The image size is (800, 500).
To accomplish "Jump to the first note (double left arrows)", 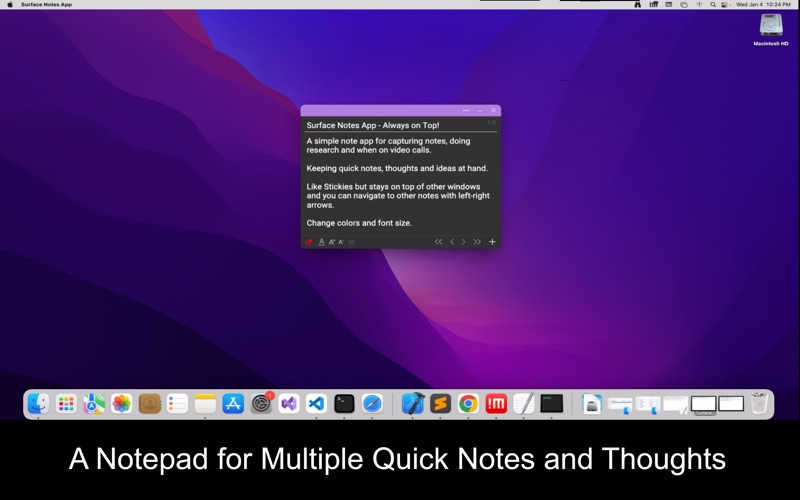I will [x=438, y=242].
